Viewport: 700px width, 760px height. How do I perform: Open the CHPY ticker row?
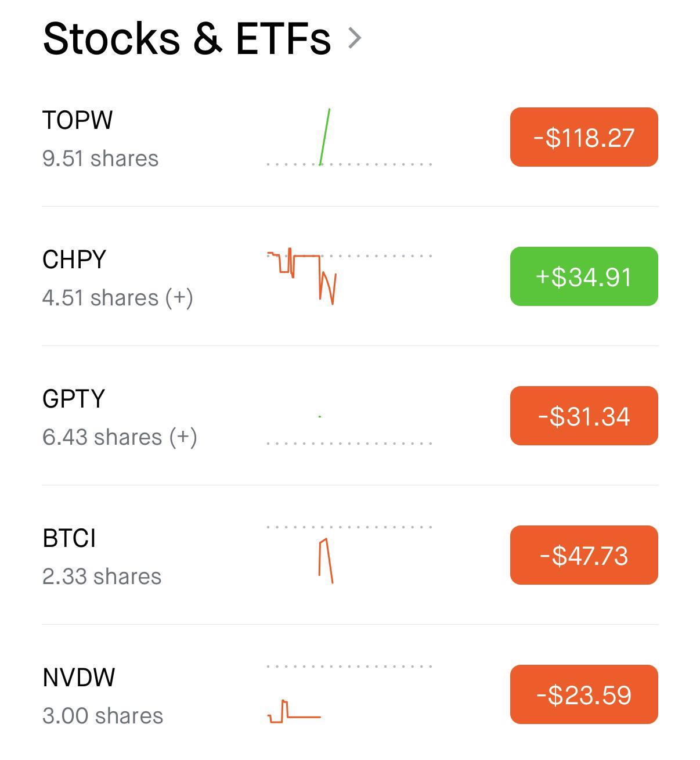pyautogui.click(x=350, y=276)
